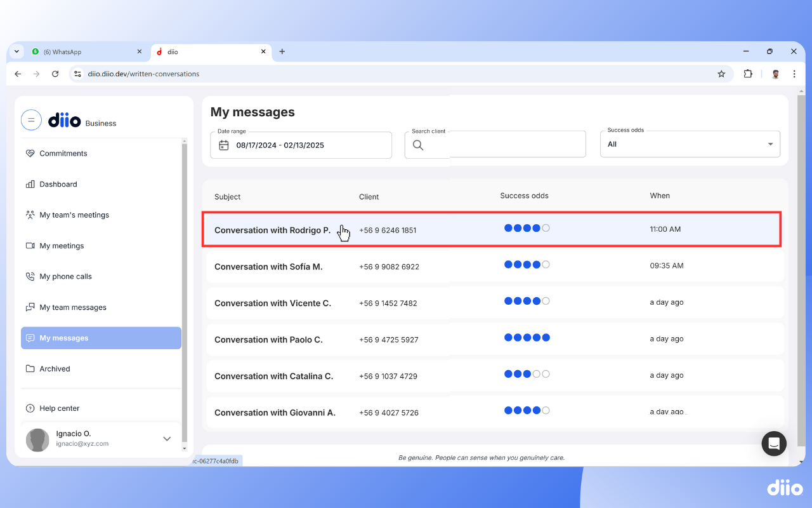Click the calendar icon in Date range
The height and width of the screenshot is (508, 812).
tap(224, 145)
